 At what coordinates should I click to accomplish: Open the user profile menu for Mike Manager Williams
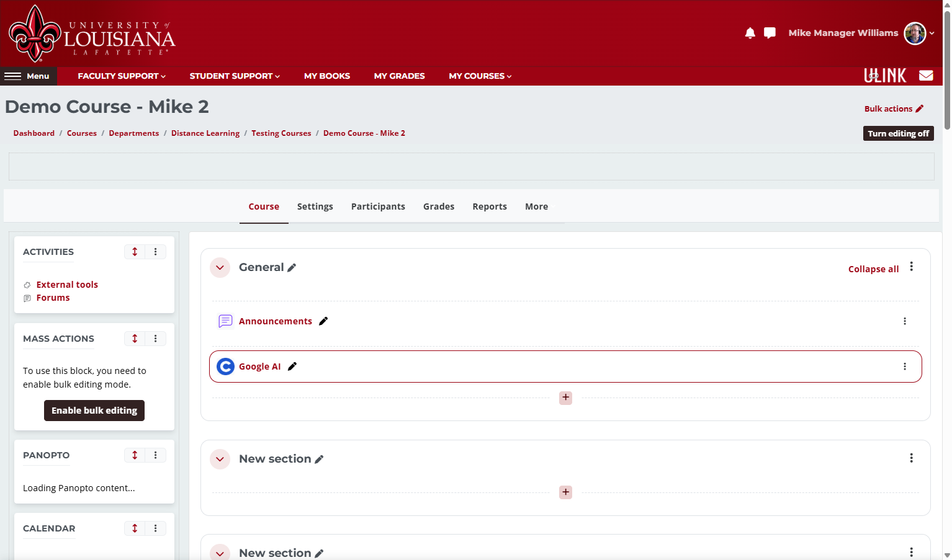861,33
